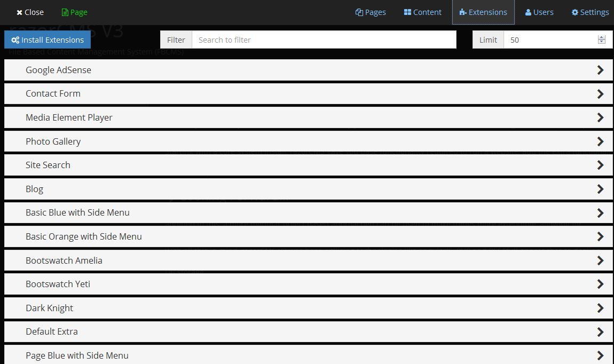Click the Limit field spinner arrows
The width and height of the screenshot is (614, 364).
(x=602, y=40)
